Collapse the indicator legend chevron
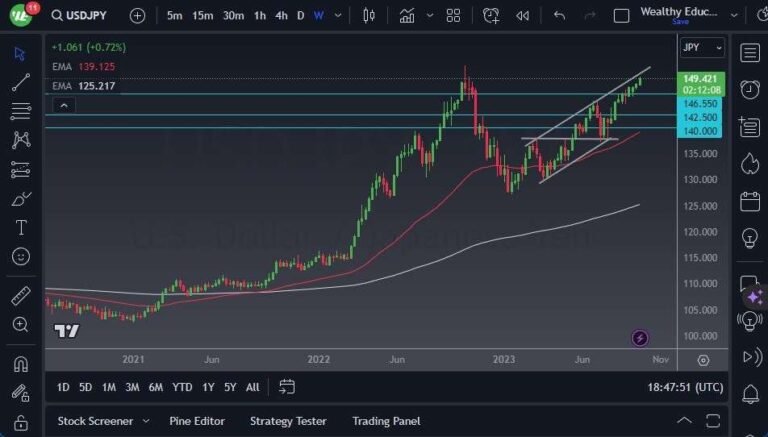Screen dimensions: 768x437 click(64, 105)
